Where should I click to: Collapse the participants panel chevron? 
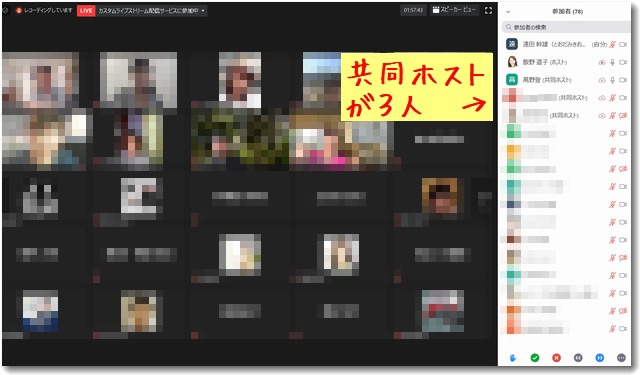pyautogui.click(x=508, y=12)
